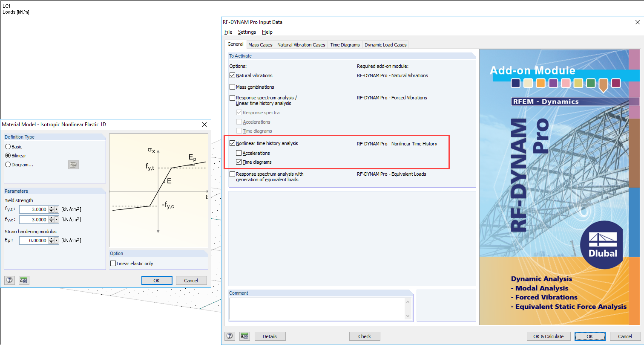The height and width of the screenshot is (345, 644).
Task: Open the strain hardening modulus Ep dropdown arrow
Action: coord(56,240)
